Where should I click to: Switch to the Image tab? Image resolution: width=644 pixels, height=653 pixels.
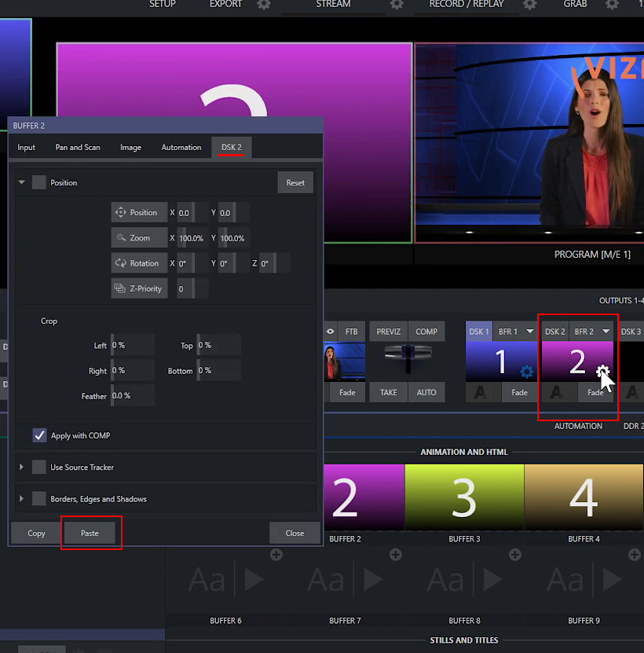(x=130, y=148)
